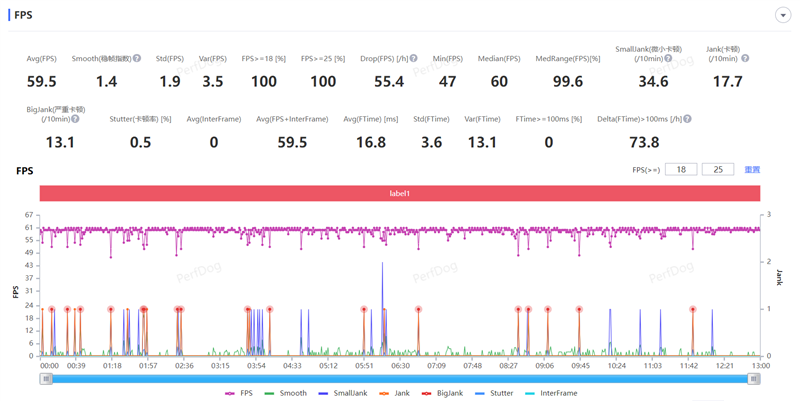Collapse the FPS panel with arrow button
800x401 pixels.
point(783,15)
